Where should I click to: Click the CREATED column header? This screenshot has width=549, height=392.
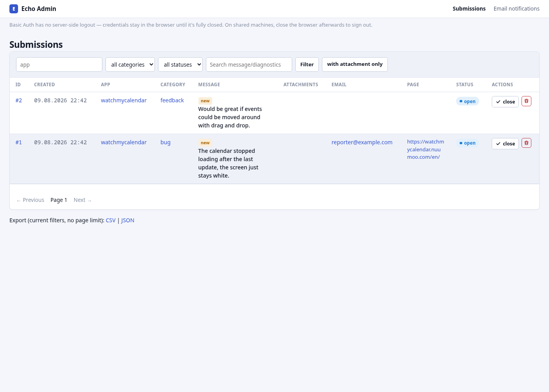[x=44, y=85]
